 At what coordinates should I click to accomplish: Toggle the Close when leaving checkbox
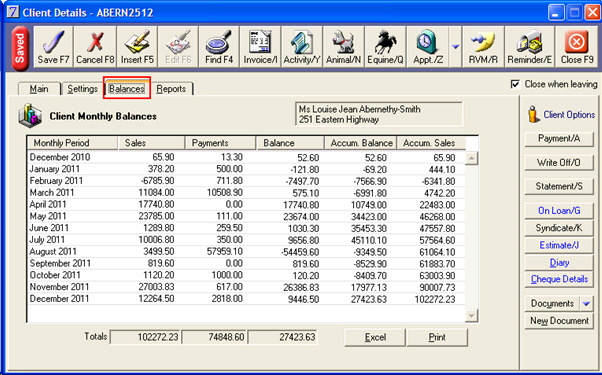[x=515, y=84]
